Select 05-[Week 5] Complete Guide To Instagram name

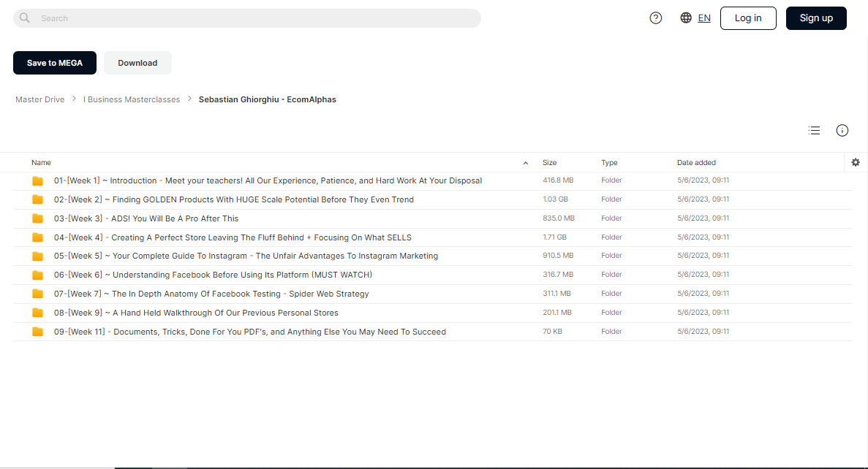tap(246, 256)
